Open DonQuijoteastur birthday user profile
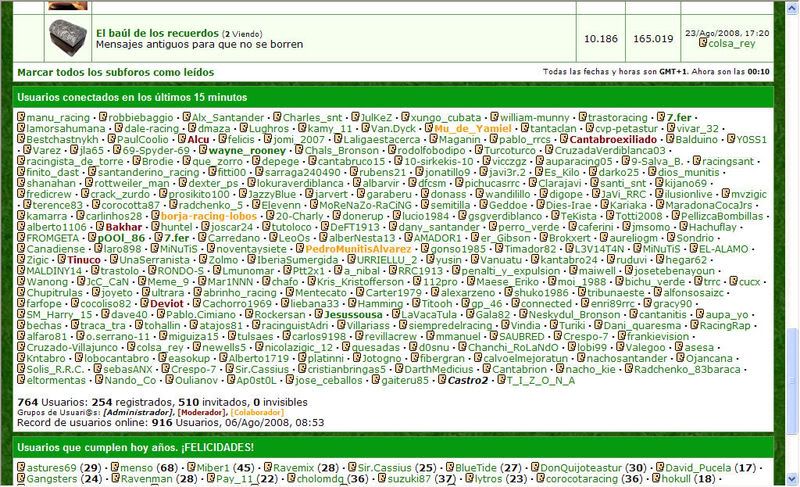This screenshot has height=487, width=800. click(581, 468)
